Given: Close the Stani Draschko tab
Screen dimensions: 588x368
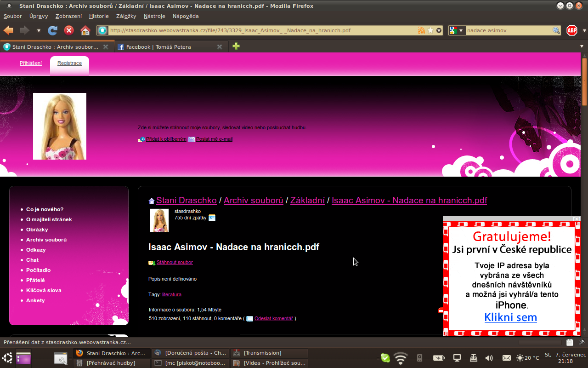Looking at the screenshot, I should (x=106, y=47).
